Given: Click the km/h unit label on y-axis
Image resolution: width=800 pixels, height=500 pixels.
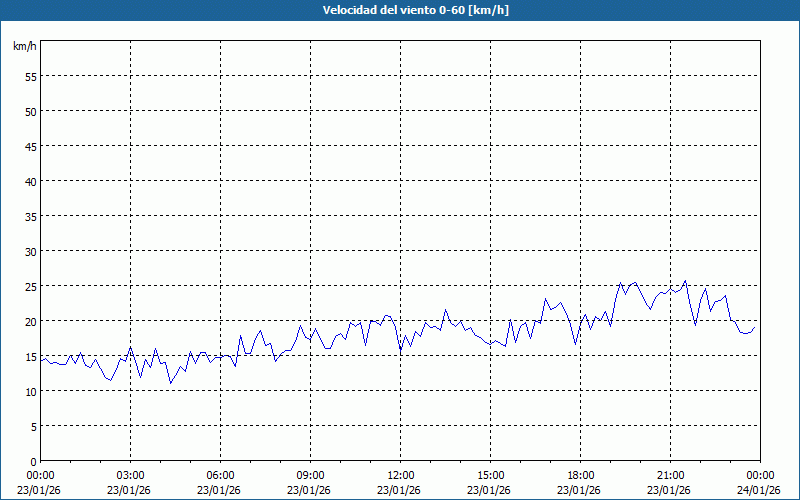Looking at the screenshot, I should (x=24, y=46).
